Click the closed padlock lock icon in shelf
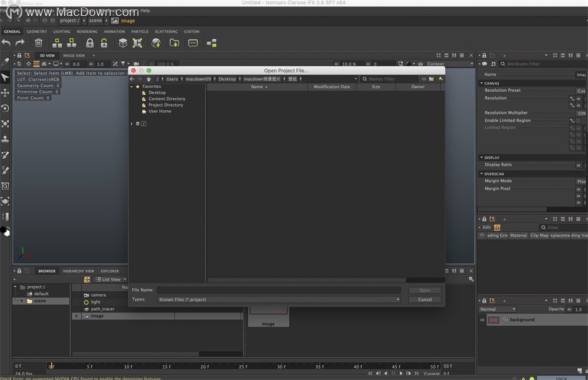 pos(89,43)
